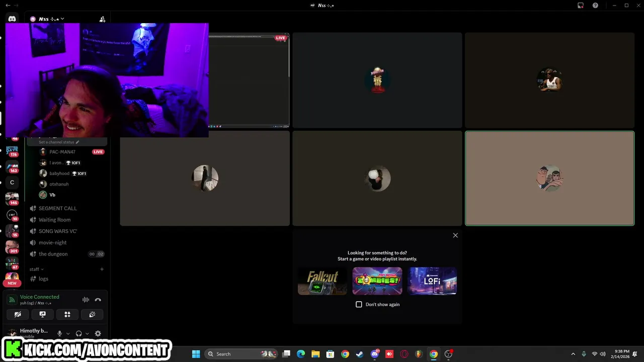The height and width of the screenshot is (362, 644).
Task: Open noise suppression waveform icon
Action: click(86, 300)
